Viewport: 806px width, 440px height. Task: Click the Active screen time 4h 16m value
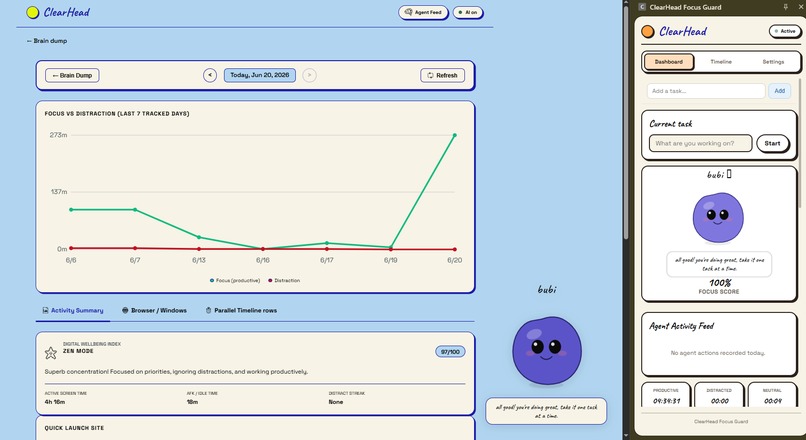[54, 402]
